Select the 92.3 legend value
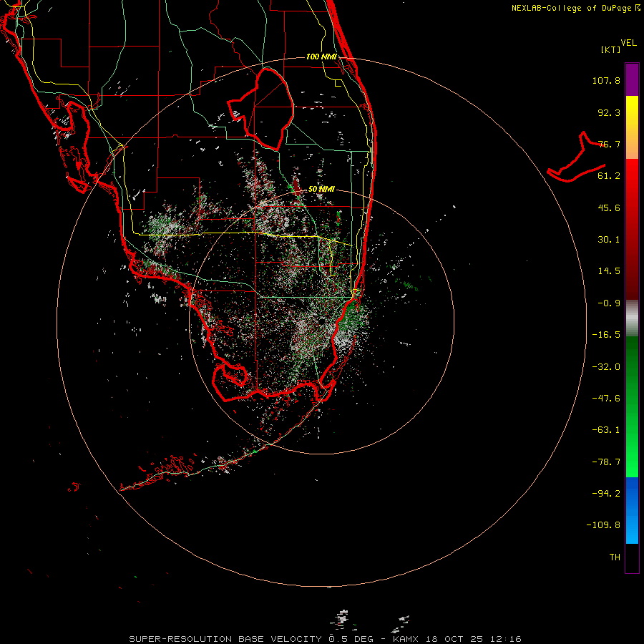Image resolution: width=644 pixels, height=644 pixels. coord(609,112)
